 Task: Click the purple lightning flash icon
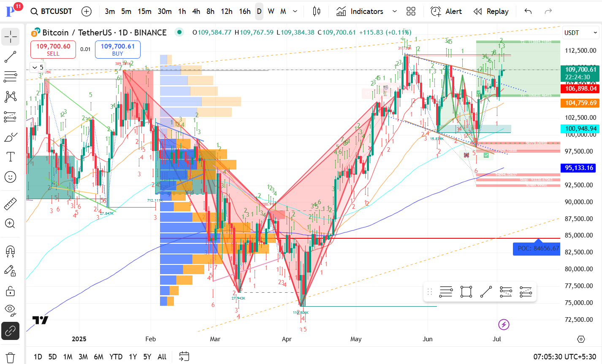(504, 324)
